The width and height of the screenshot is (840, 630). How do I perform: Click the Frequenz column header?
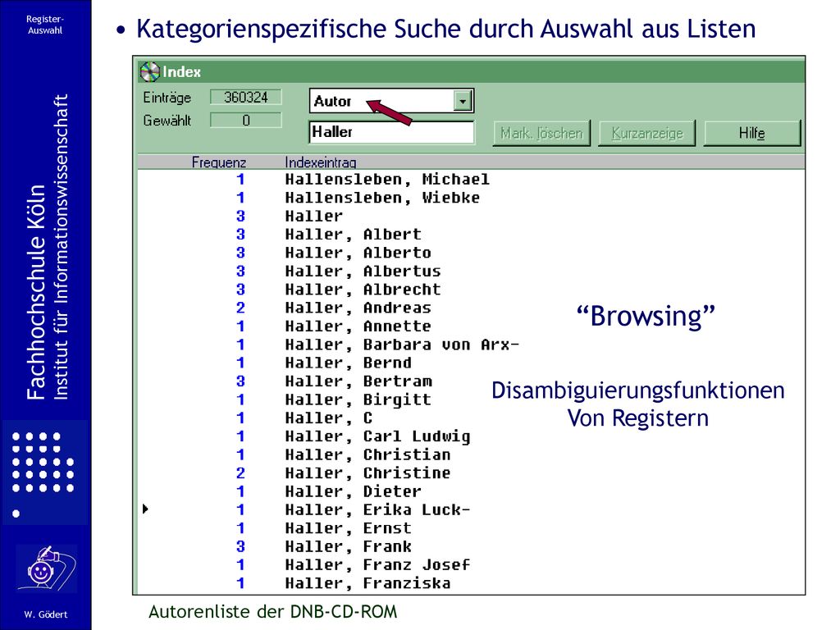coord(218,162)
